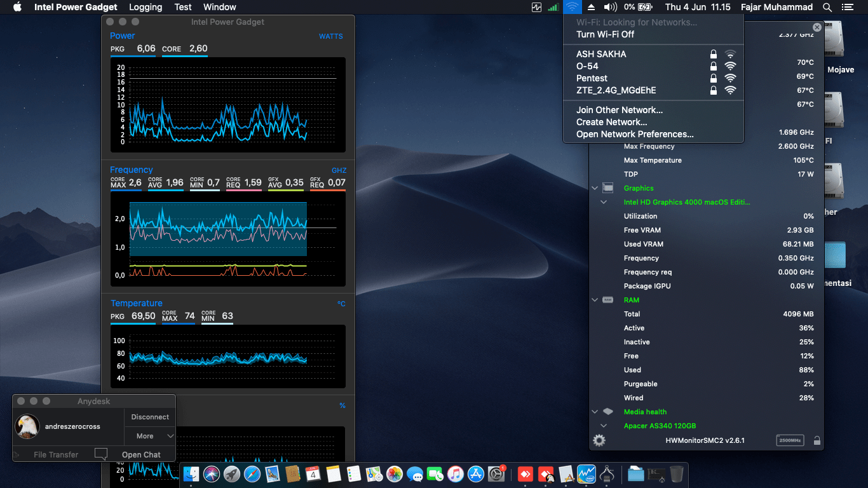Viewport: 868px width, 488px height.
Task: Open the Mail stamp icon in Dock
Action: [x=273, y=474]
